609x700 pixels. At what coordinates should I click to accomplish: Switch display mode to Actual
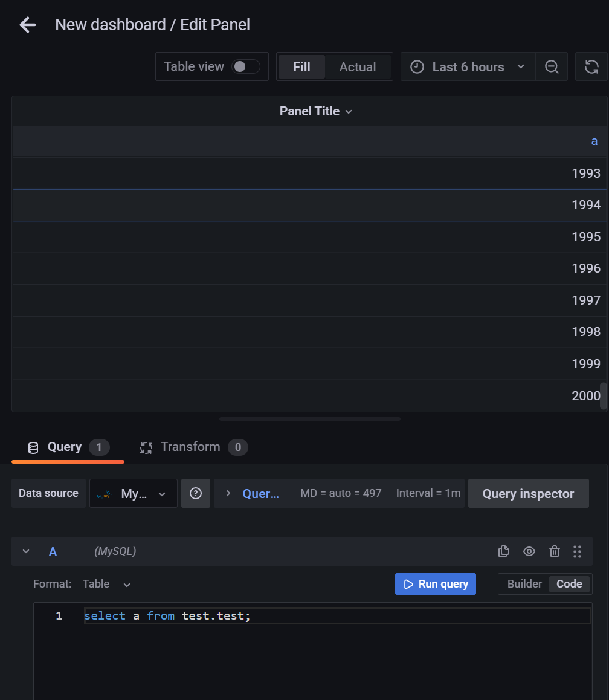click(x=357, y=66)
